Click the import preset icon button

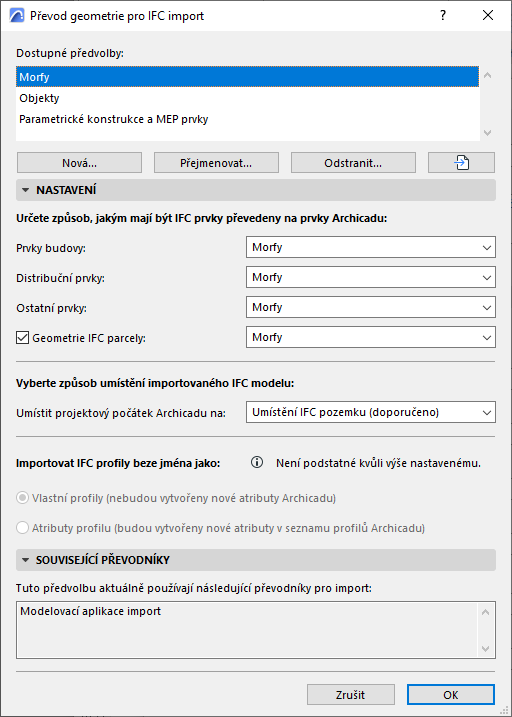461,163
